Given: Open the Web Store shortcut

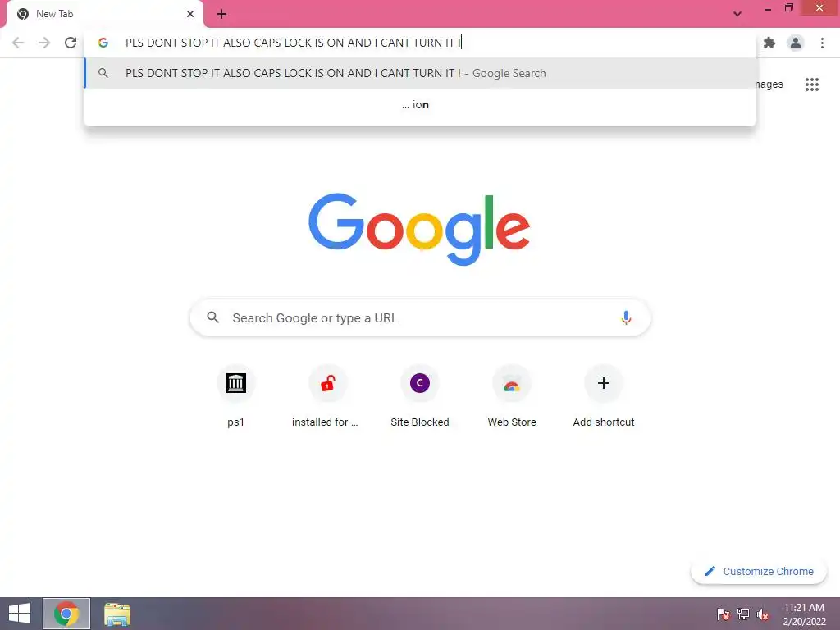Looking at the screenshot, I should (512, 396).
